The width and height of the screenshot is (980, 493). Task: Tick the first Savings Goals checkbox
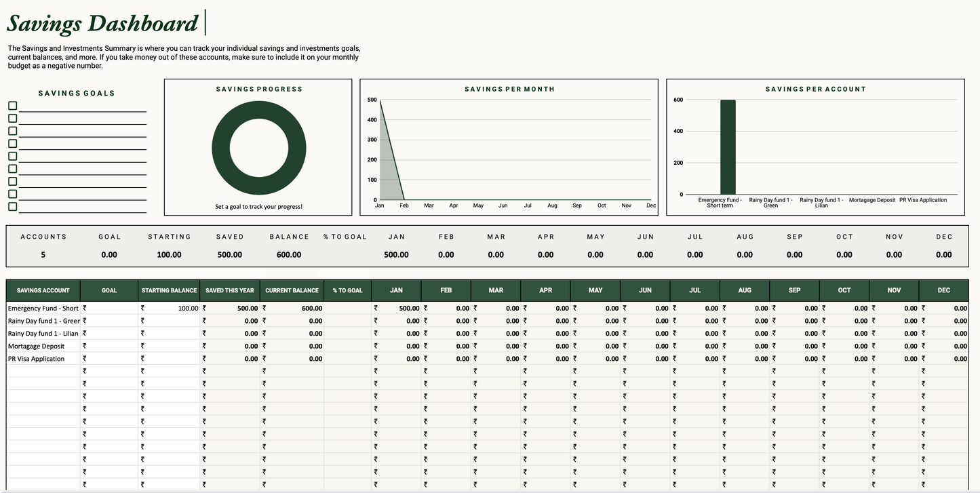tap(12, 106)
